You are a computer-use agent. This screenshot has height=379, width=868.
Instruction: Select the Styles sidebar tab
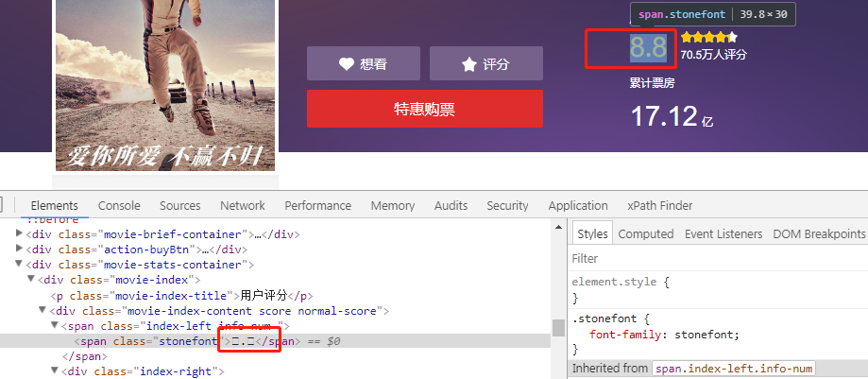pyautogui.click(x=592, y=233)
